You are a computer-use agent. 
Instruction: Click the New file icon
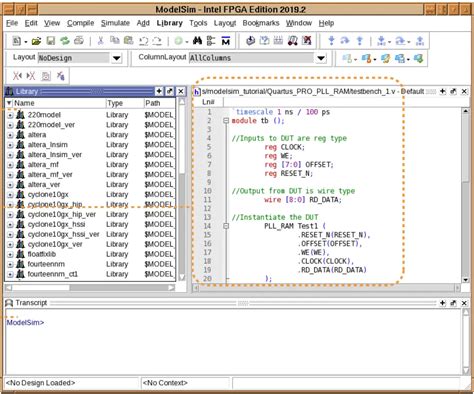coord(16,41)
